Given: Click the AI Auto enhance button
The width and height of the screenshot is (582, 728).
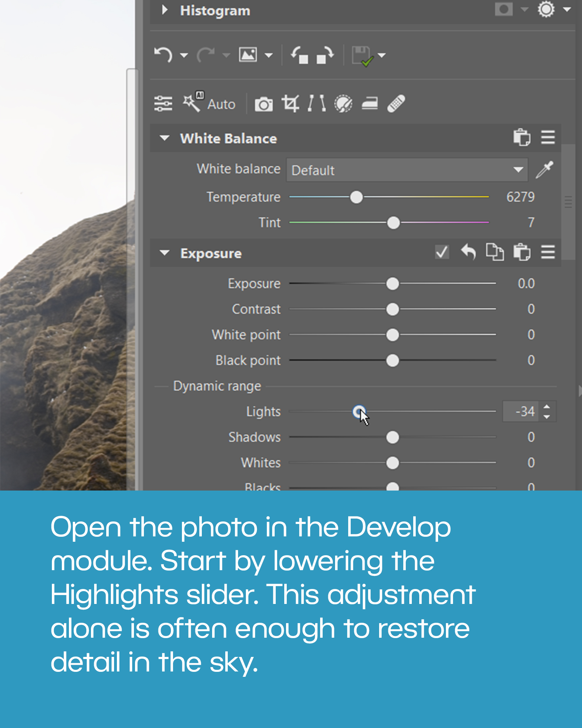Looking at the screenshot, I should pos(209,103).
